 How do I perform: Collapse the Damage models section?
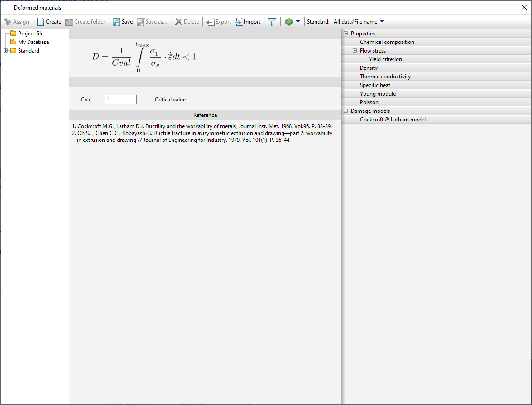[346, 111]
